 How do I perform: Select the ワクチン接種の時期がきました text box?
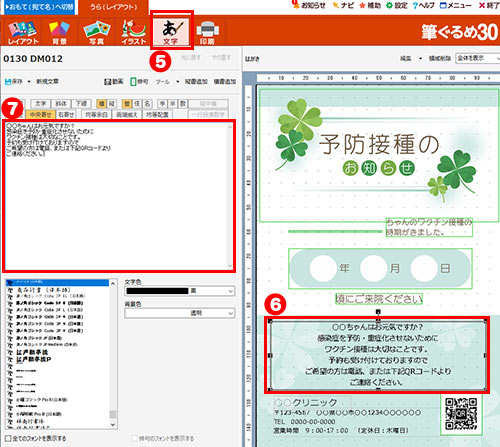tap(429, 227)
